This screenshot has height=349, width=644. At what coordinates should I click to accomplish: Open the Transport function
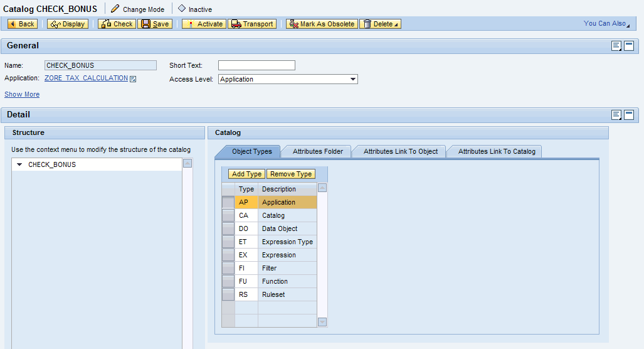click(x=252, y=24)
